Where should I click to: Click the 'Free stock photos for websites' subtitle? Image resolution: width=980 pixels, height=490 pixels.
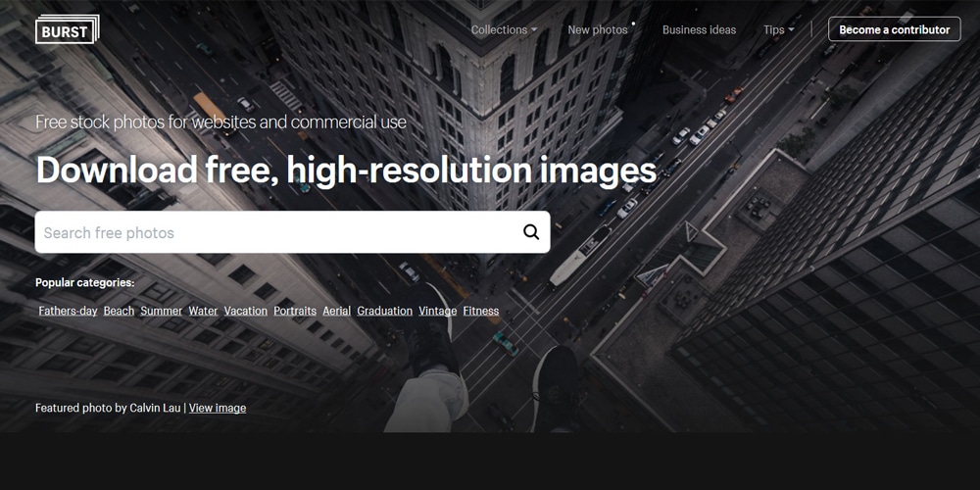pyautogui.click(x=221, y=122)
